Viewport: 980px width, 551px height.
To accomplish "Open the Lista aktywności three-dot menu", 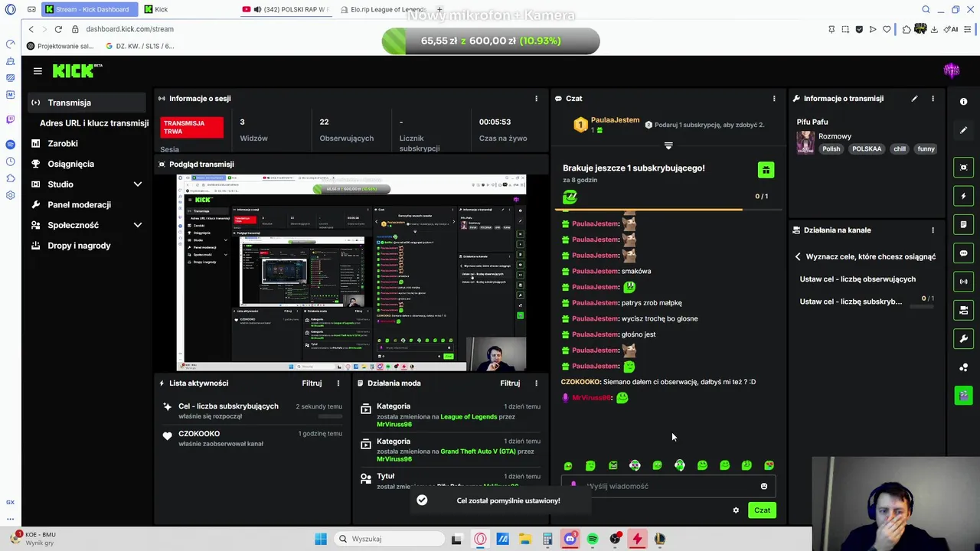I will click(x=338, y=383).
